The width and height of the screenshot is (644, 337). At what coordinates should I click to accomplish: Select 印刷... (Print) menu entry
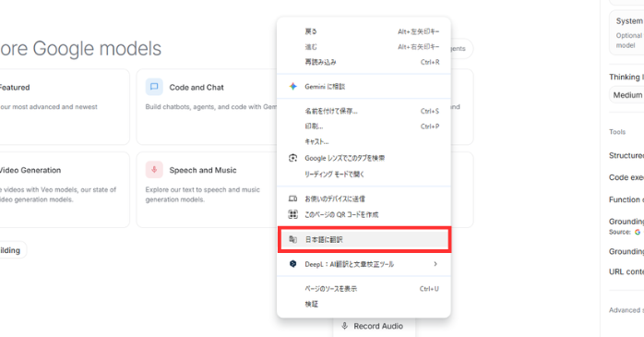tap(364, 126)
